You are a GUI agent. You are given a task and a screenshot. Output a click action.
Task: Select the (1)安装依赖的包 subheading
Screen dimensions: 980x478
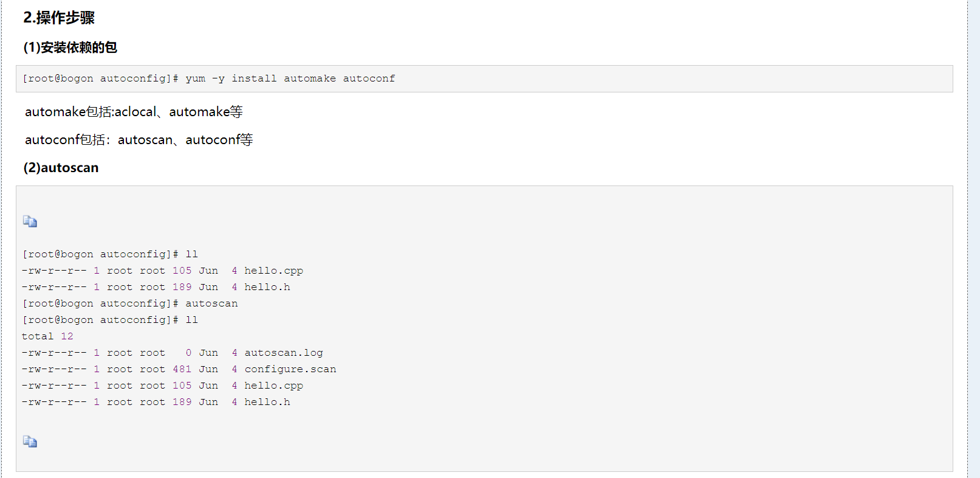70,47
